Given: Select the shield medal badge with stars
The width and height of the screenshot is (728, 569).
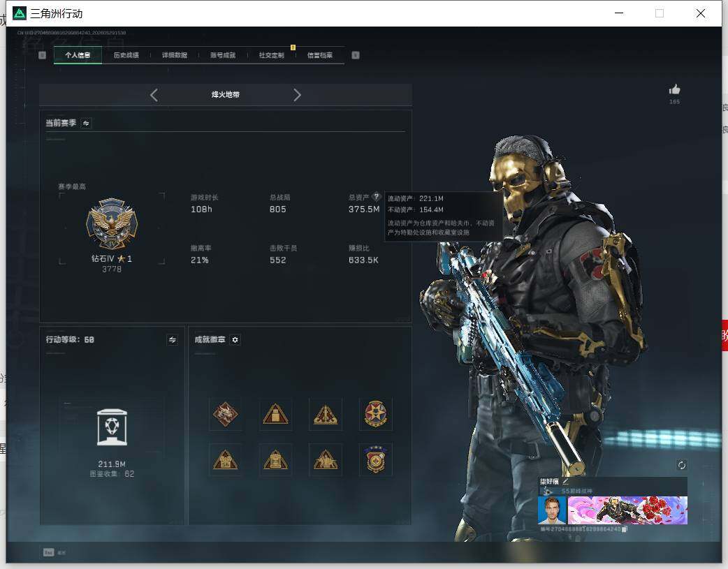Looking at the screenshot, I should (x=376, y=459).
